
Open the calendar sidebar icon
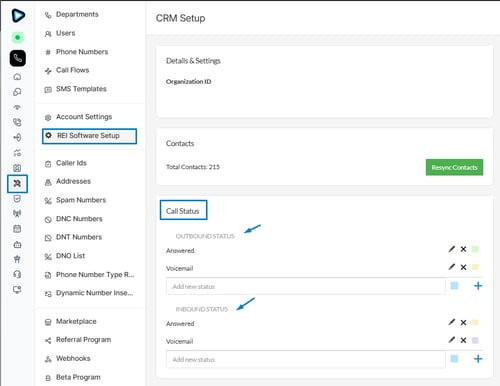click(x=17, y=229)
